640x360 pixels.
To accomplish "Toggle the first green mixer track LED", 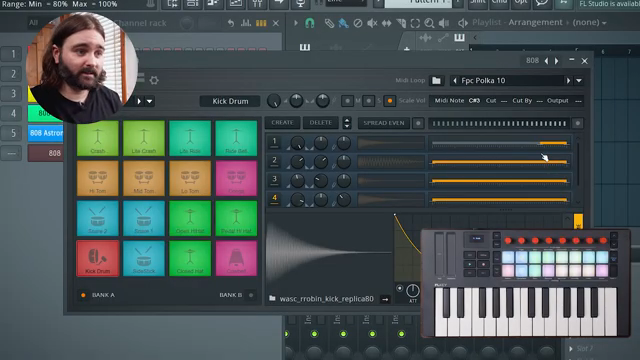I will [x=314, y=334].
